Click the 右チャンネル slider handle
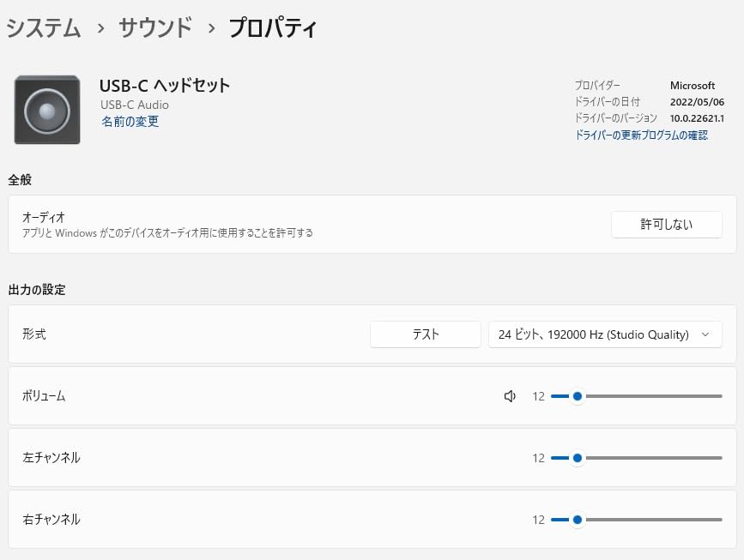This screenshot has height=560, width=744. pyautogui.click(x=578, y=520)
